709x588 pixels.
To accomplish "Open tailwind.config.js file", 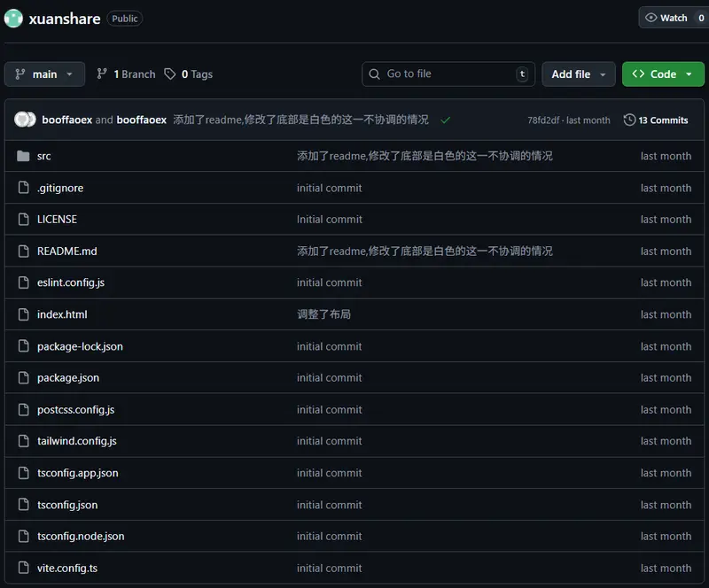I will coord(77,441).
